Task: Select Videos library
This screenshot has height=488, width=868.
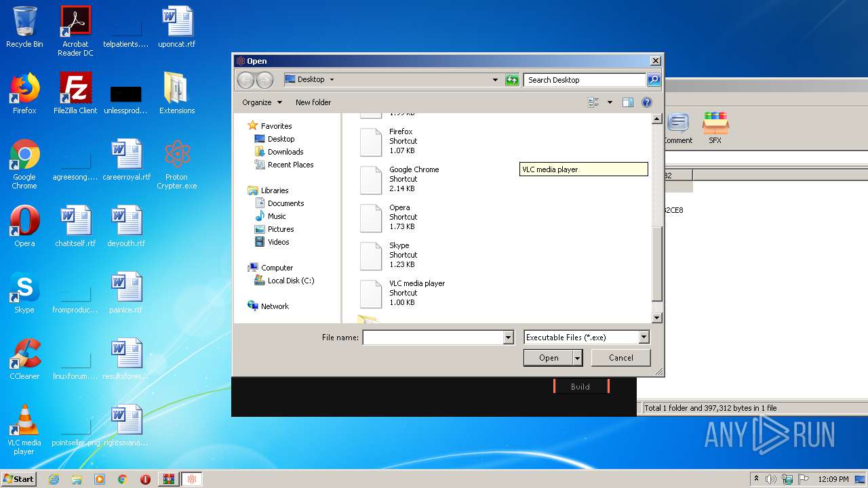Action: (272, 242)
